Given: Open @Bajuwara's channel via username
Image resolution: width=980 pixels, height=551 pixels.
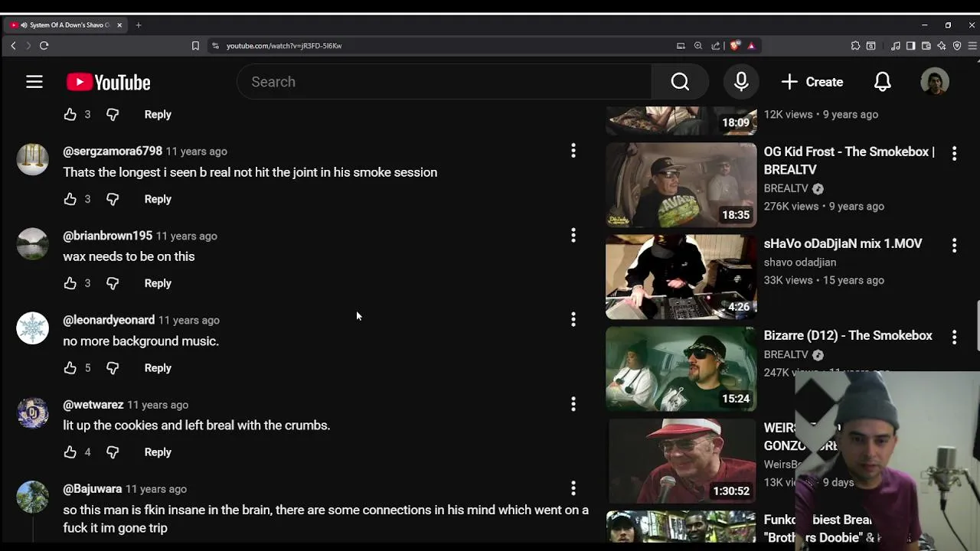Looking at the screenshot, I should click(x=93, y=489).
